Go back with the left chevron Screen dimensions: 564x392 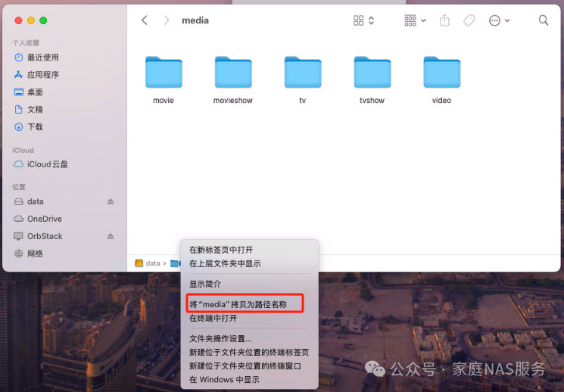145,20
